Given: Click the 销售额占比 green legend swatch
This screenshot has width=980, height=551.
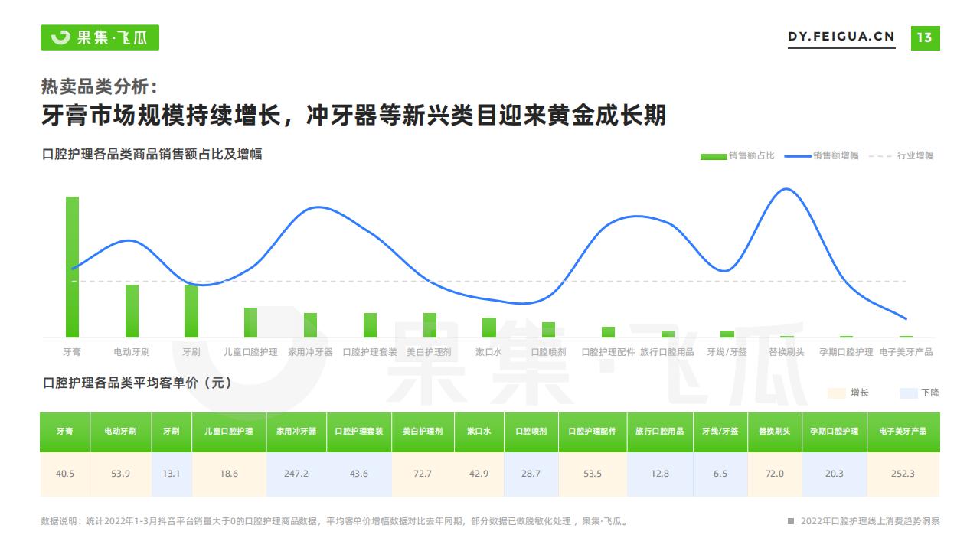Looking at the screenshot, I should click(713, 156).
